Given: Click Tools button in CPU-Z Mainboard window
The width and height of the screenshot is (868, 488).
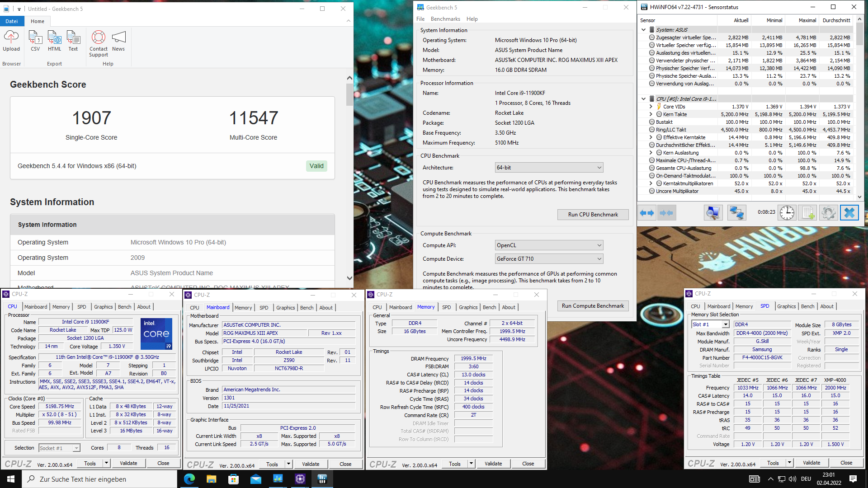Looking at the screenshot, I should [x=272, y=464].
